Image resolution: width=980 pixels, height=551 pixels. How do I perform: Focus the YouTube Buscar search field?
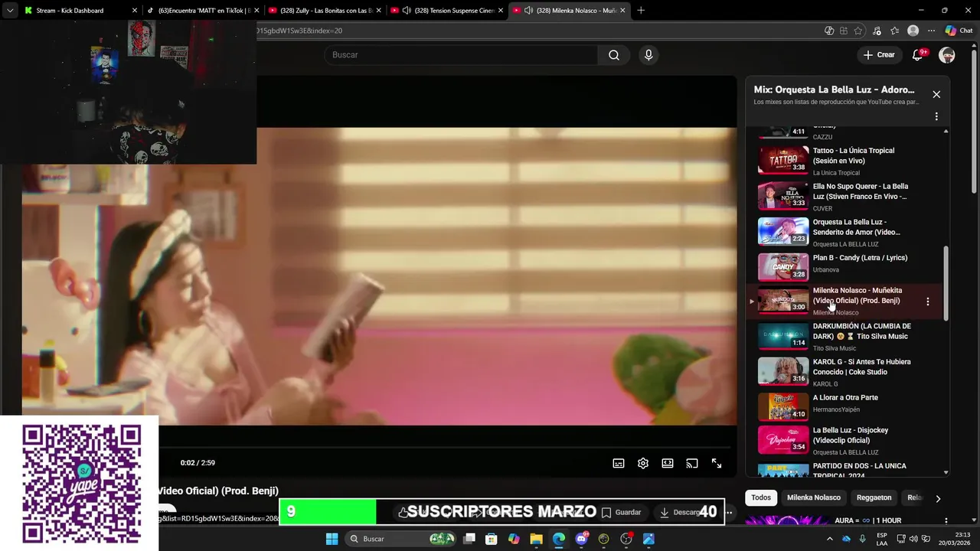[x=460, y=55]
